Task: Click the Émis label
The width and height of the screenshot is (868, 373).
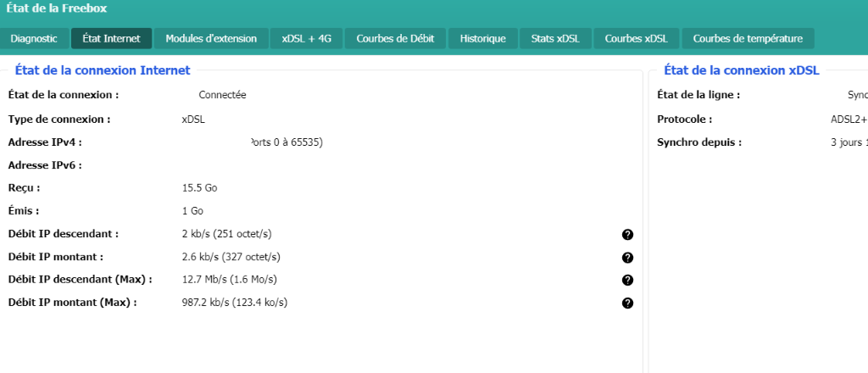Action: click(24, 211)
